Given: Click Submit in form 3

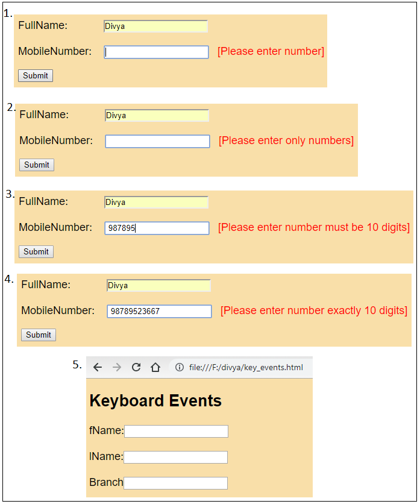Looking at the screenshot, I should [x=36, y=251].
